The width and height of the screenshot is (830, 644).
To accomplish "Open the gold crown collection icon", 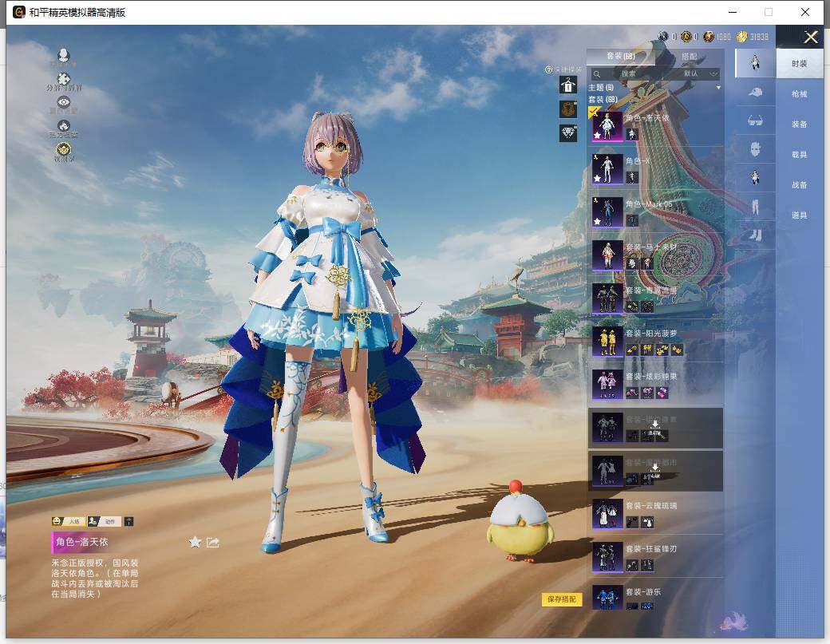I will (x=64, y=149).
